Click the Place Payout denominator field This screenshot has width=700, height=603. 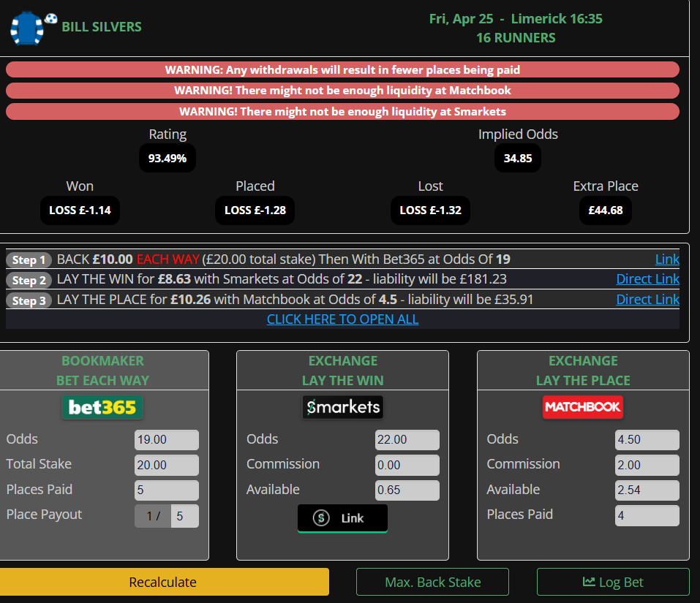pos(184,516)
